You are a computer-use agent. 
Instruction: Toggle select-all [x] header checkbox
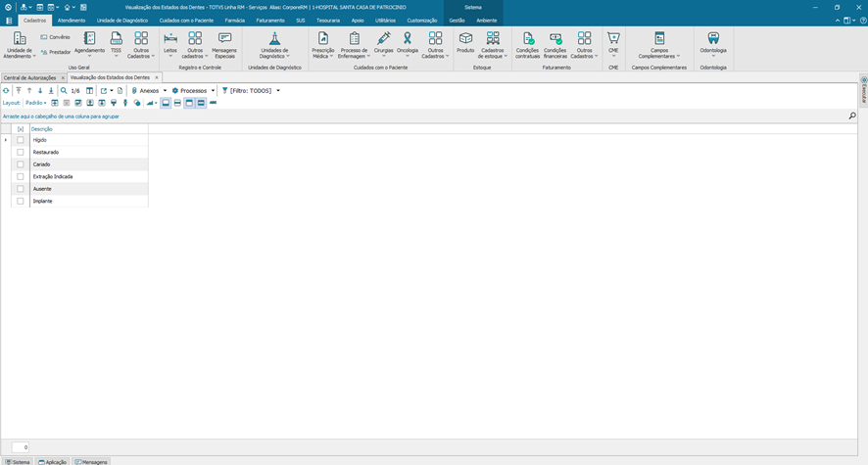(x=21, y=129)
